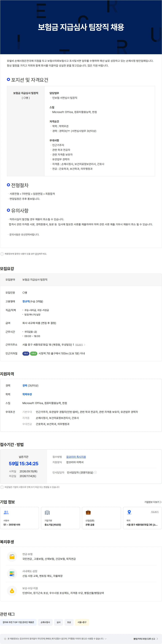
Task: Click the location map pin icon
Action: (x=129, y=512)
